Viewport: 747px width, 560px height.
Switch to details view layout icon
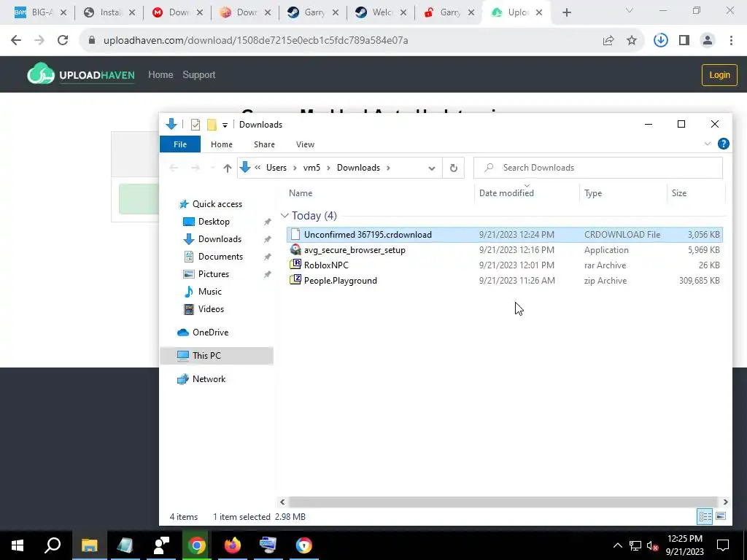705,516
